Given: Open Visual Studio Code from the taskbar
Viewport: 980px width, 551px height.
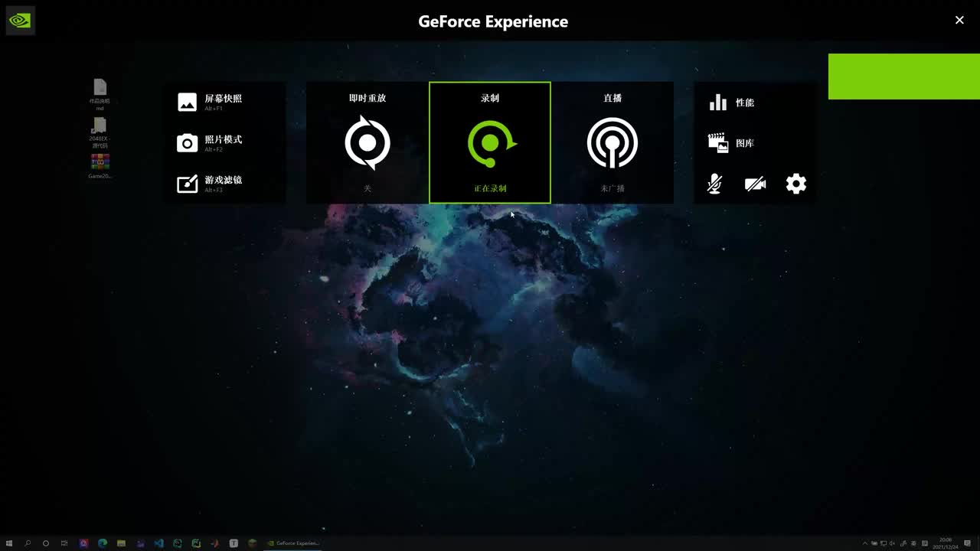Looking at the screenshot, I should click(158, 543).
